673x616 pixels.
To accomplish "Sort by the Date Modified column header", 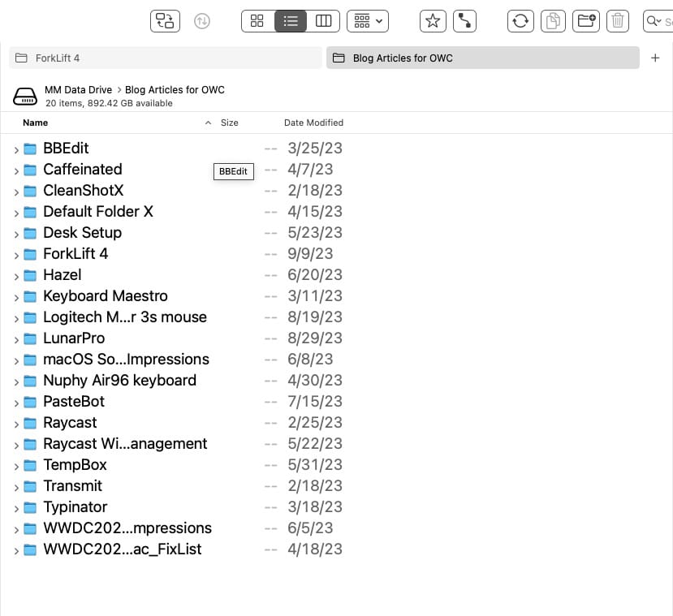I will click(x=313, y=123).
